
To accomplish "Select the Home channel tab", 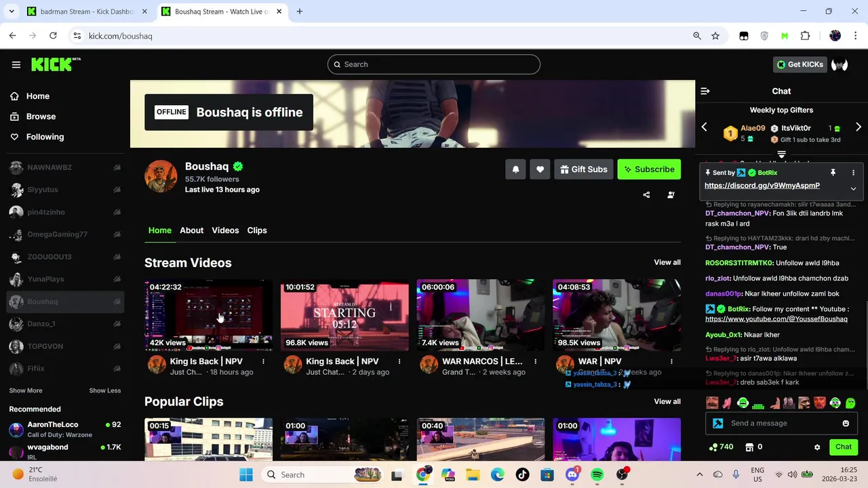I will (x=160, y=230).
